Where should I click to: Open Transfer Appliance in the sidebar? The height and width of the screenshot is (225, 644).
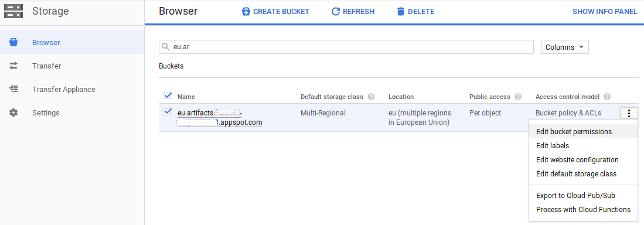(x=72, y=89)
